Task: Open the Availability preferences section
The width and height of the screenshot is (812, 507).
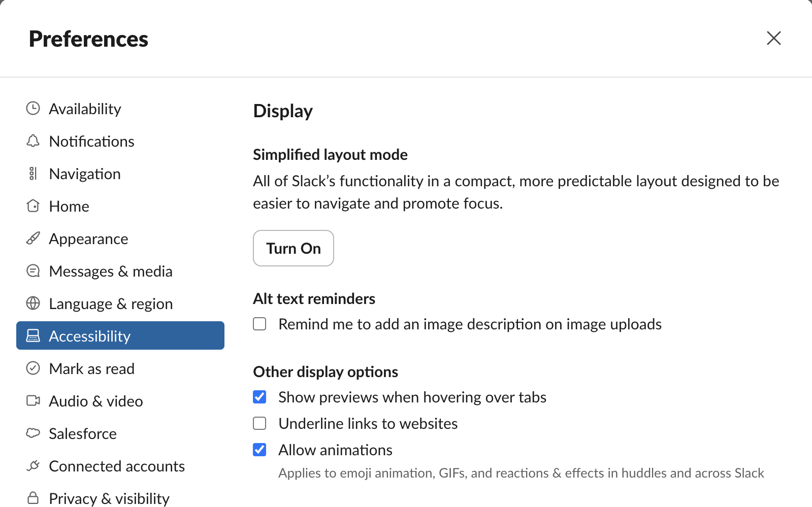Action: coord(120,109)
